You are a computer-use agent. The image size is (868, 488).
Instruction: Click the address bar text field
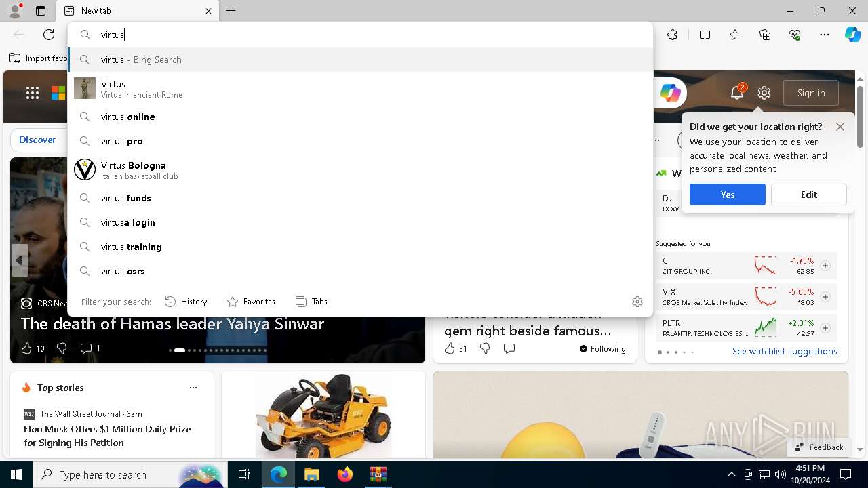coord(360,35)
